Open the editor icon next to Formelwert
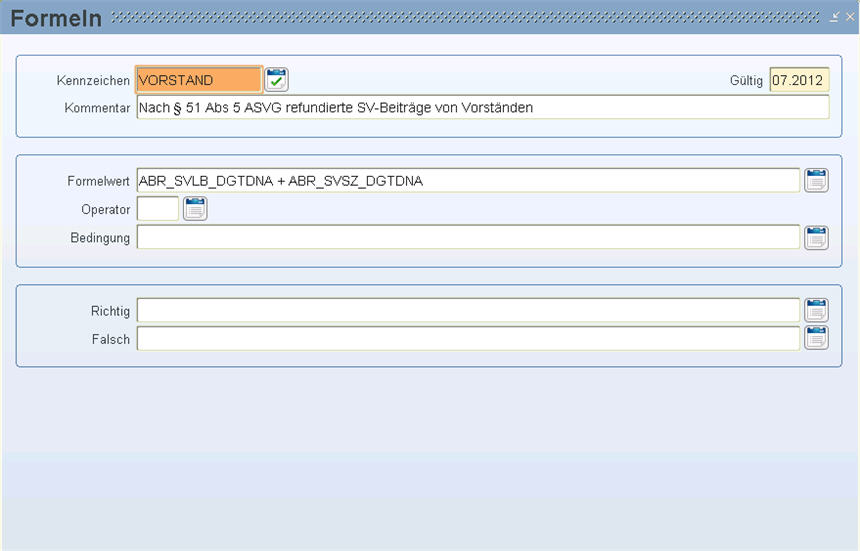Viewport: 860px width, 551px height. click(x=816, y=180)
